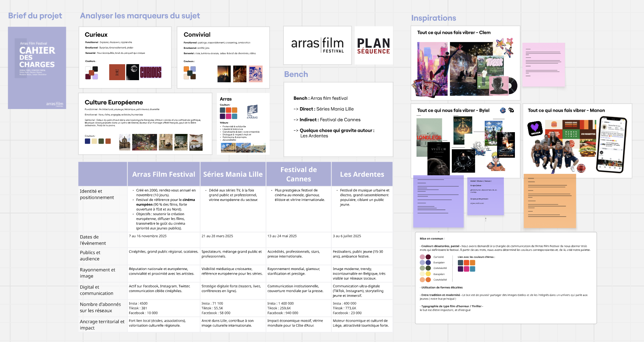Select the dark burgundy Curiosité circle
Screen dimensions: 644x342
point(428,257)
